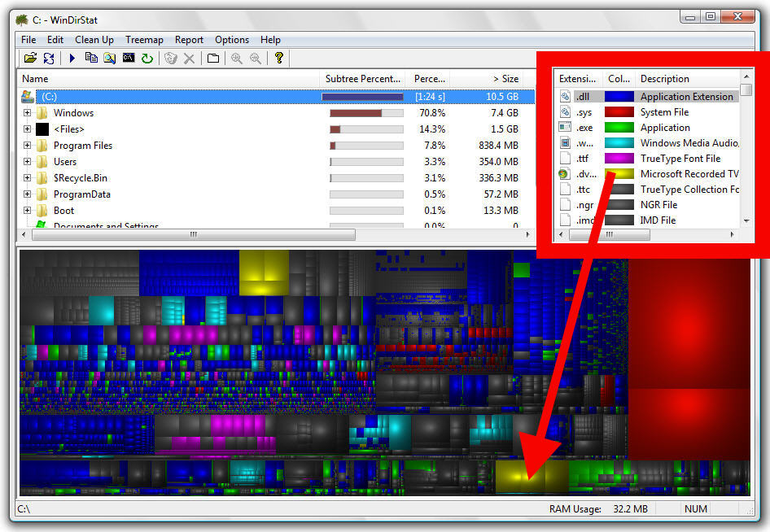
Task: Click the $Recycle.Bin folder icon
Action: (x=42, y=177)
